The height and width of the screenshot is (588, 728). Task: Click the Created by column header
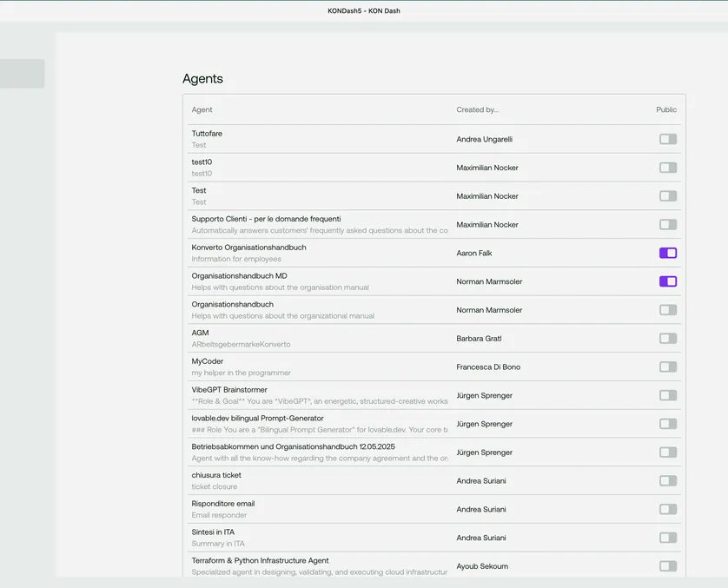point(477,110)
